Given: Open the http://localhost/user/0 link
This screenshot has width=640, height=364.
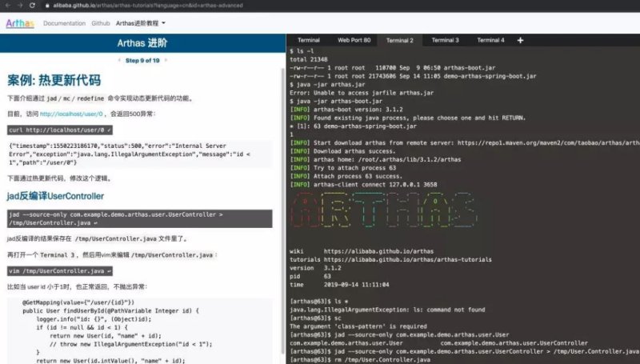Looking at the screenshot, I should [71, 114].
